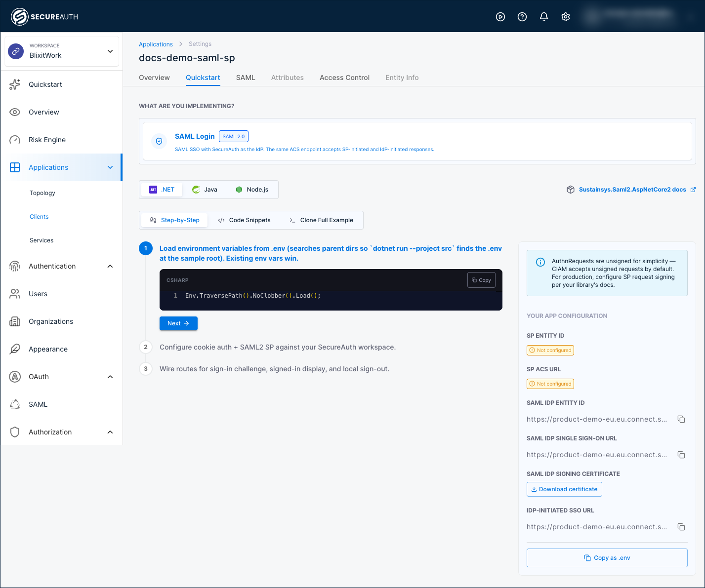Viewport: 705px width, 588px height.
Task: Click the SAML Login shield icon
Action: [159, 141]
